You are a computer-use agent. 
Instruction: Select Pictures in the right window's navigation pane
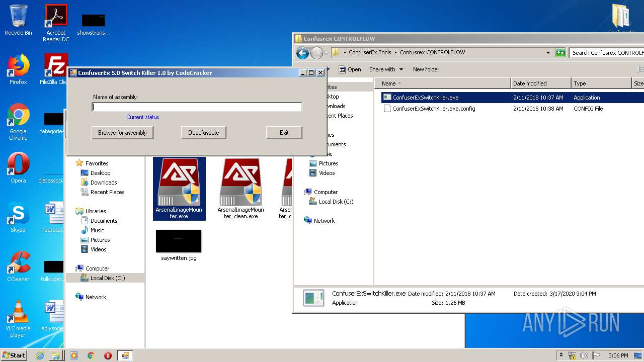pos(324,163)
